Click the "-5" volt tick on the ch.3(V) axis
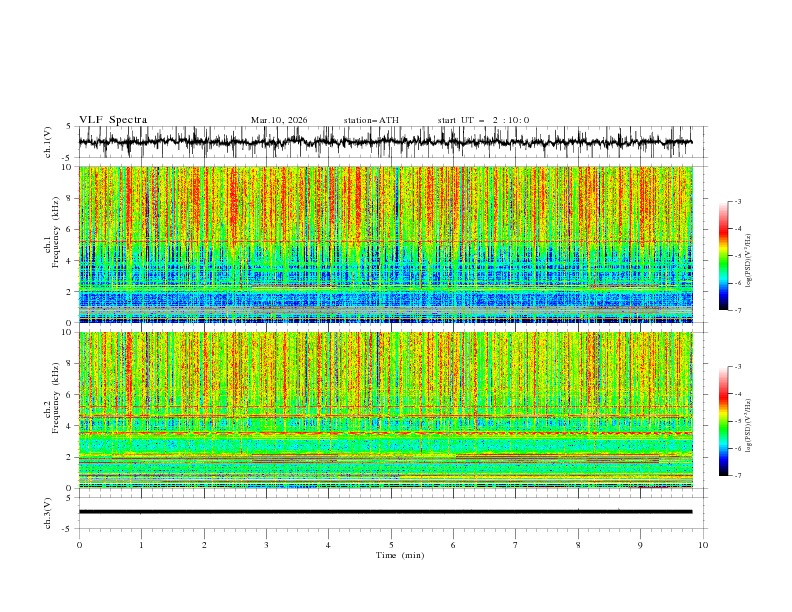The image size is (792, 612). tap(68, 529)
